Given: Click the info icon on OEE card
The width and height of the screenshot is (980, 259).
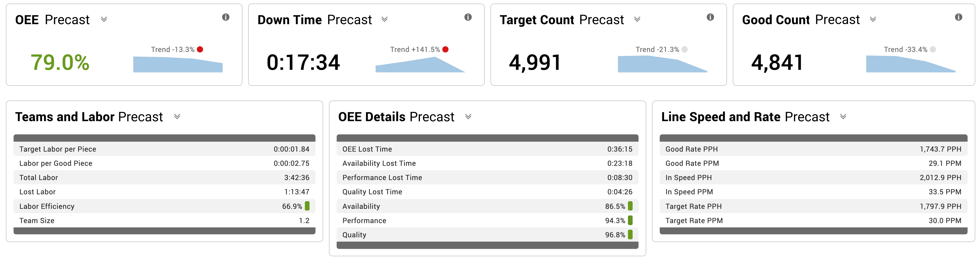Looking at the screenshot, I should pos(226,17).
